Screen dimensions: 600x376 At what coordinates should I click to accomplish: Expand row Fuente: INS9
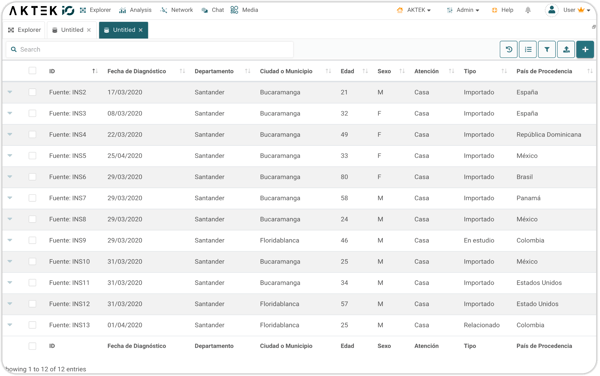click(x=10, y=240)
